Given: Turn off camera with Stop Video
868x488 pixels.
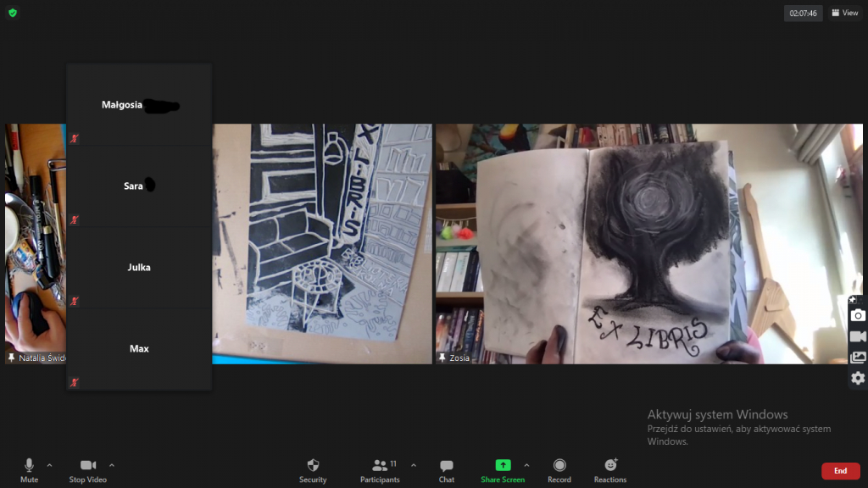Looking at the screenshot, I should pyautogui.click(x=88, y=469).
